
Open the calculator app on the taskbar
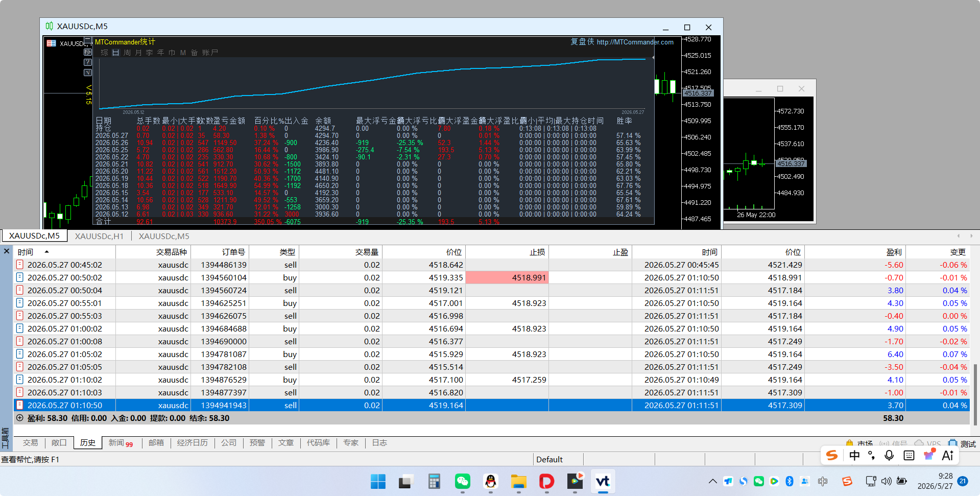point(435,481)
